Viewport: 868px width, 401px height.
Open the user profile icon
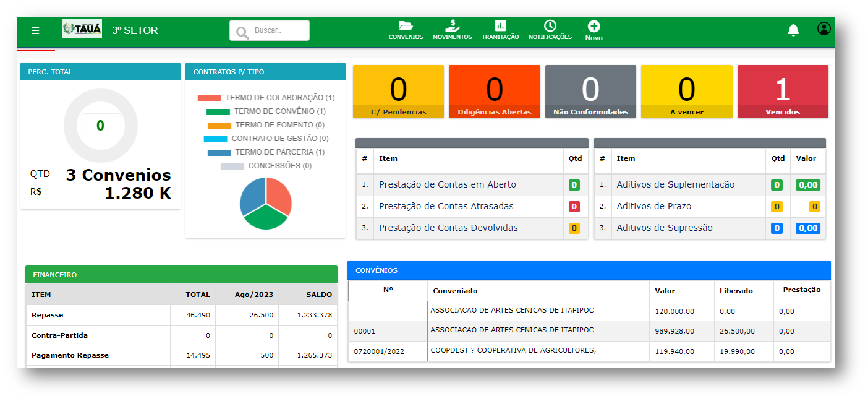click(x=823, y=28)
